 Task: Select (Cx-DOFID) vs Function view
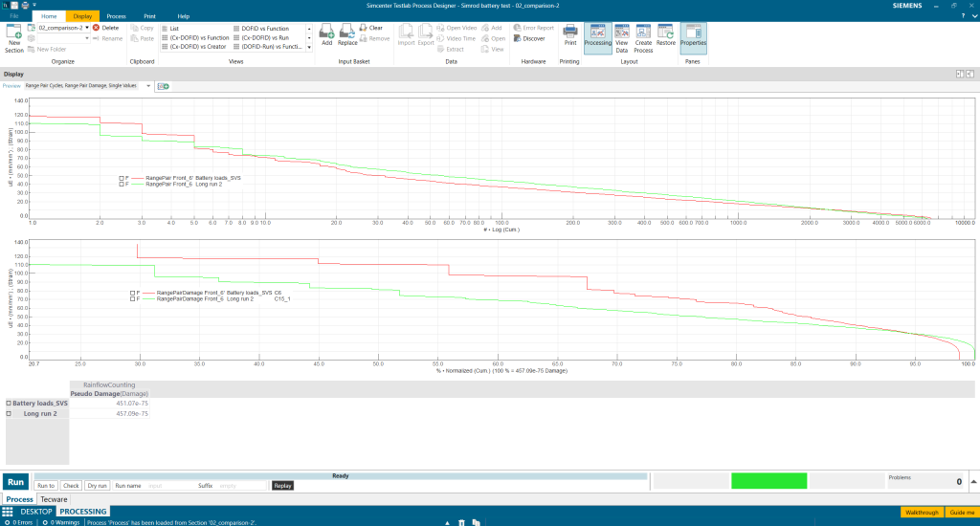[195, 37]
